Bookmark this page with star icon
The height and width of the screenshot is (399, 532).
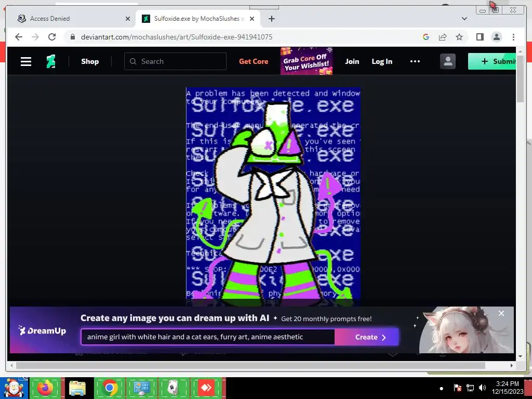pos(459,37)
